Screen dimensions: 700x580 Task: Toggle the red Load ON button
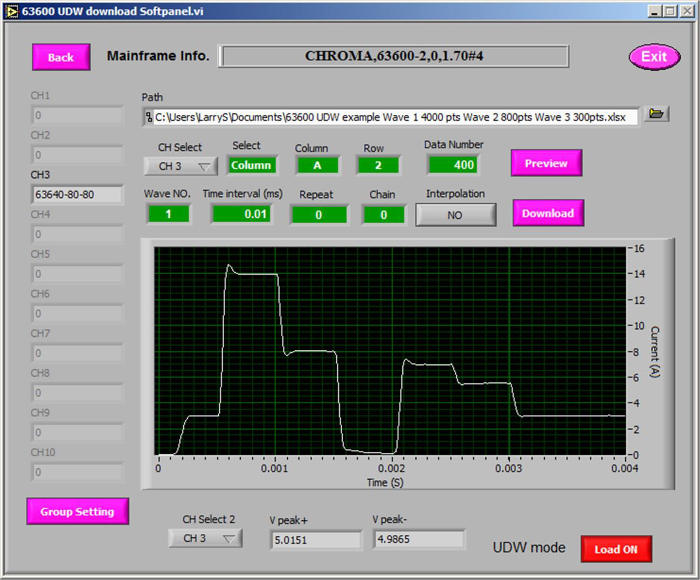[x=616, y=549]
